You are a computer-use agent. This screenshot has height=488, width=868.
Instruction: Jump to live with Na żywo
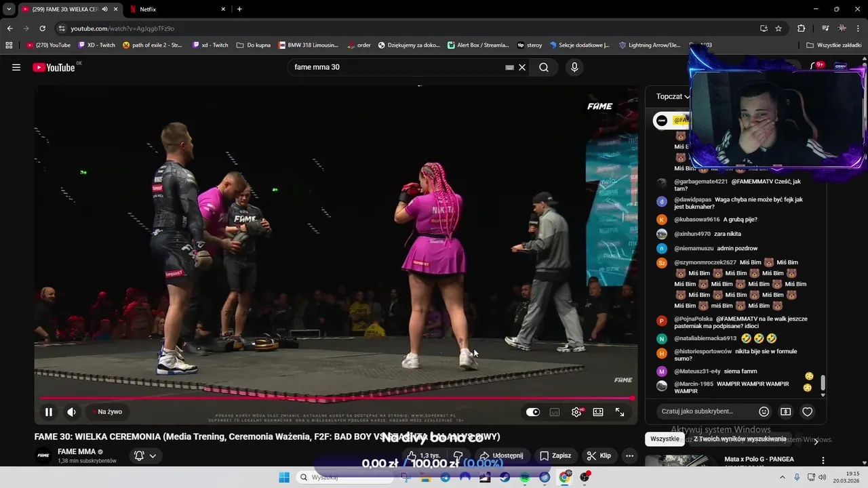click(x=108, y=411)
